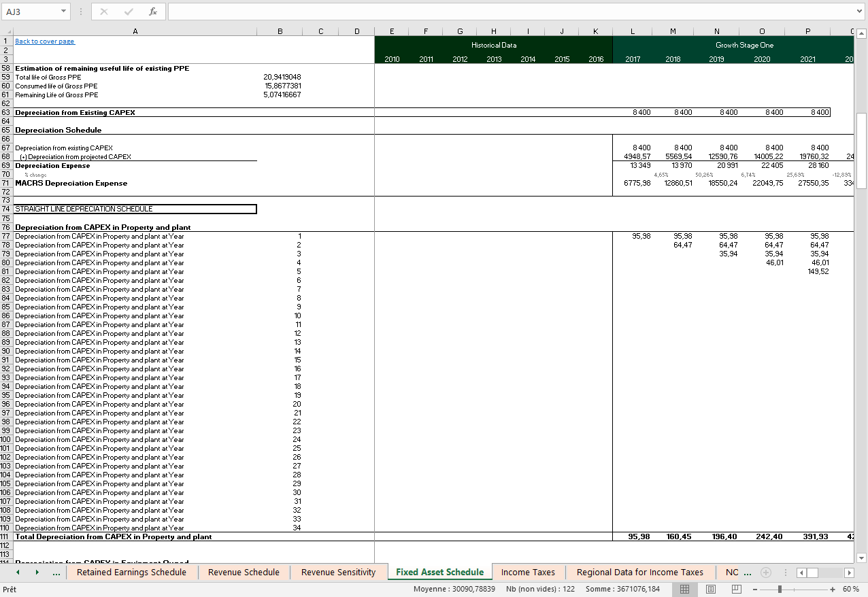Click the Somme total in status bar

(622, 589)
